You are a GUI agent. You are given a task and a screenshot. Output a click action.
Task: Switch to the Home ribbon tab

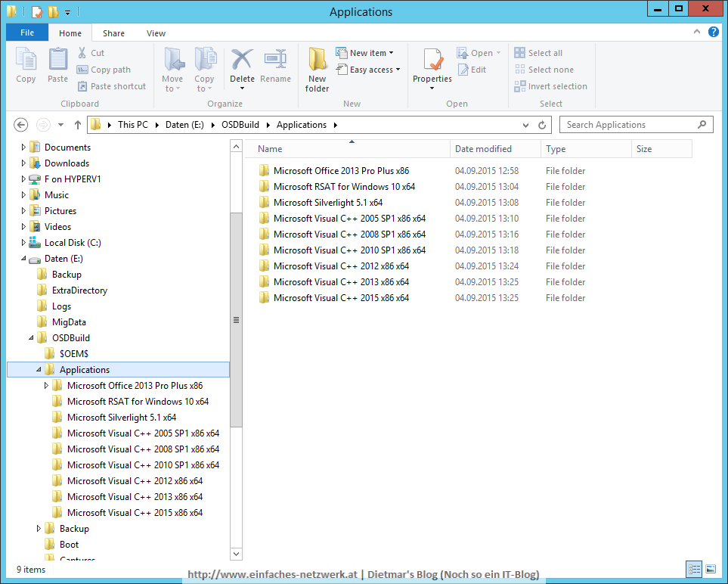pyautogui.click(x=70, y=33)
